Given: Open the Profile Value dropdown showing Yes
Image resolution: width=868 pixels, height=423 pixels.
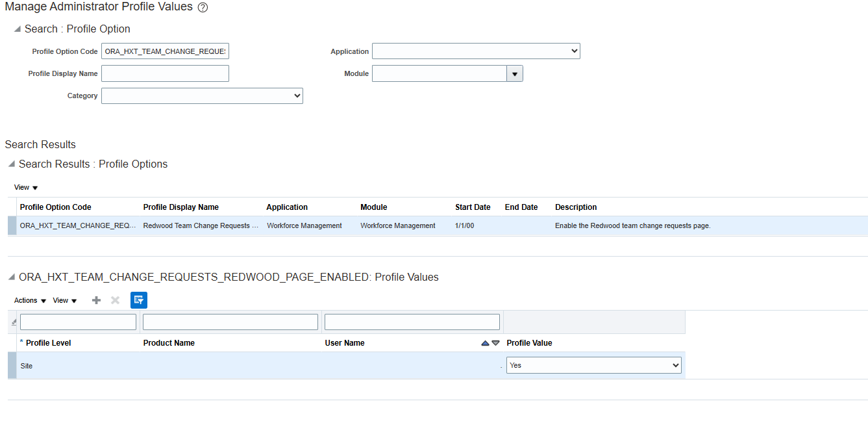Looking at the screenshot, I should point(594,365).
